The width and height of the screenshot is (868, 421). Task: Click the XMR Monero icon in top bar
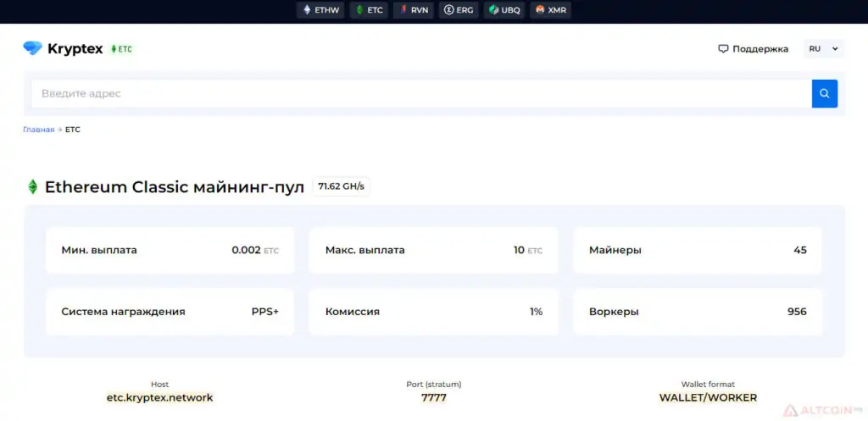coord(540,10)
